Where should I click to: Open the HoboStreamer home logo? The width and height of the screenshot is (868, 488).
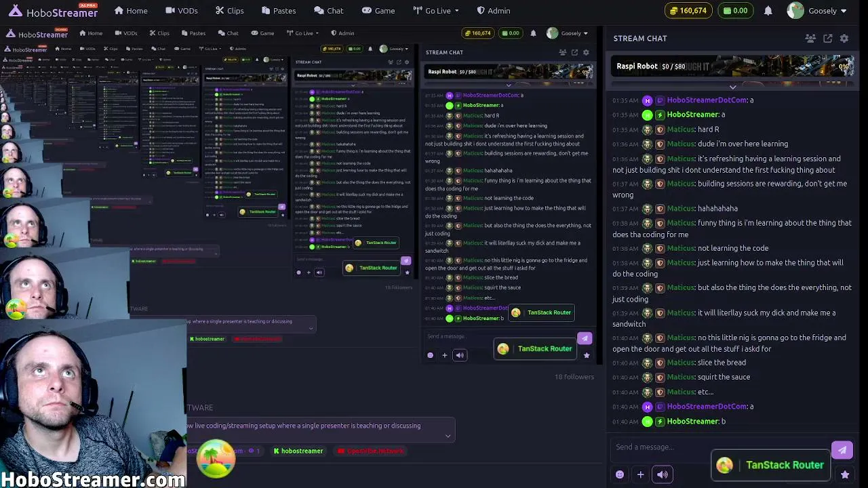coord(53,11)
